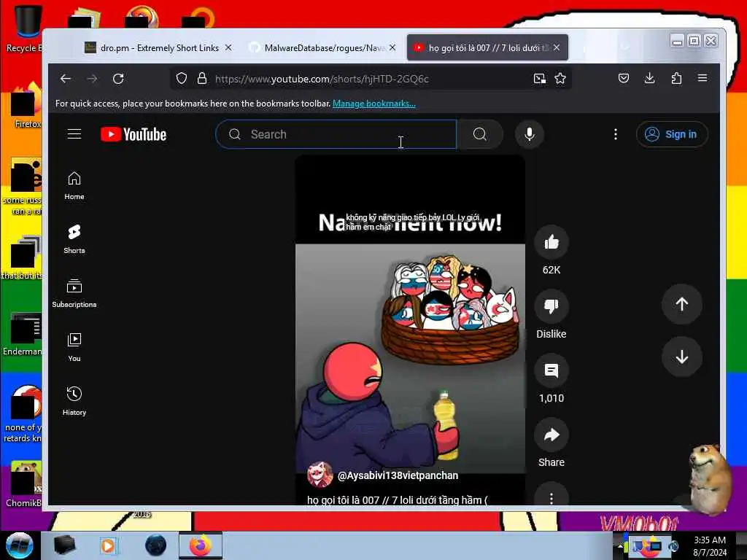Open media player taskbar icon

pyautogui.click(x=108, y=545)
